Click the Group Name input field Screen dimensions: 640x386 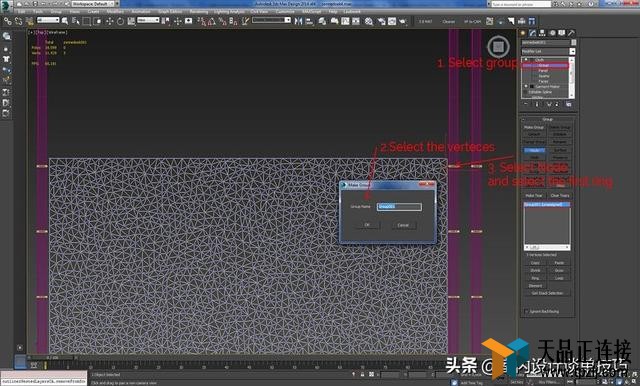coord(399,207)
